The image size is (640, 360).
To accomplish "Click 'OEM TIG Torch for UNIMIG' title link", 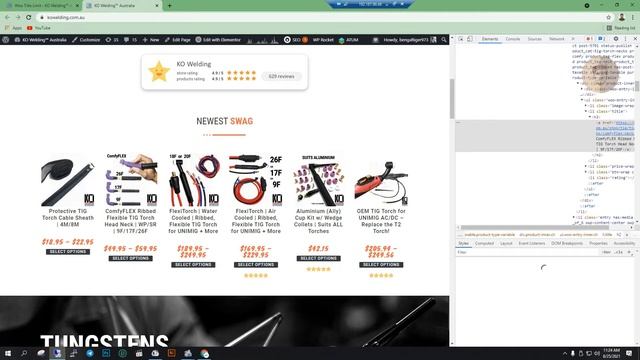I will (381, 221).
